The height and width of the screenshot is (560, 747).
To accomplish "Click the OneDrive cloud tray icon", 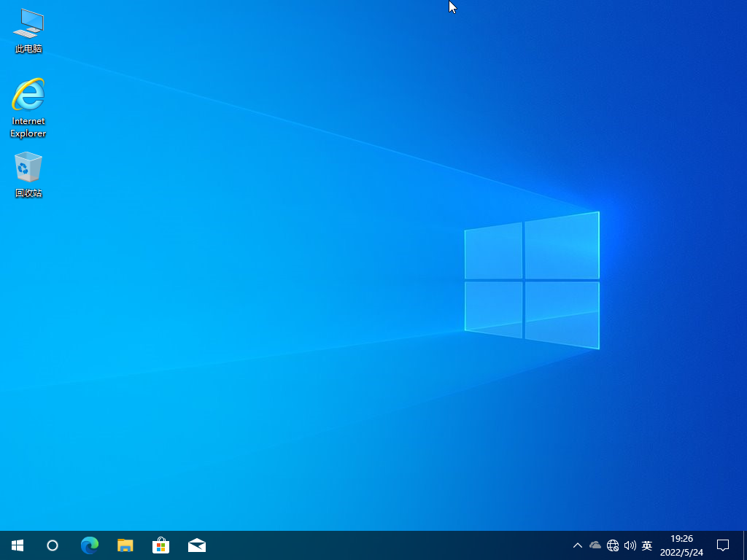I will [x=594, y=545].
